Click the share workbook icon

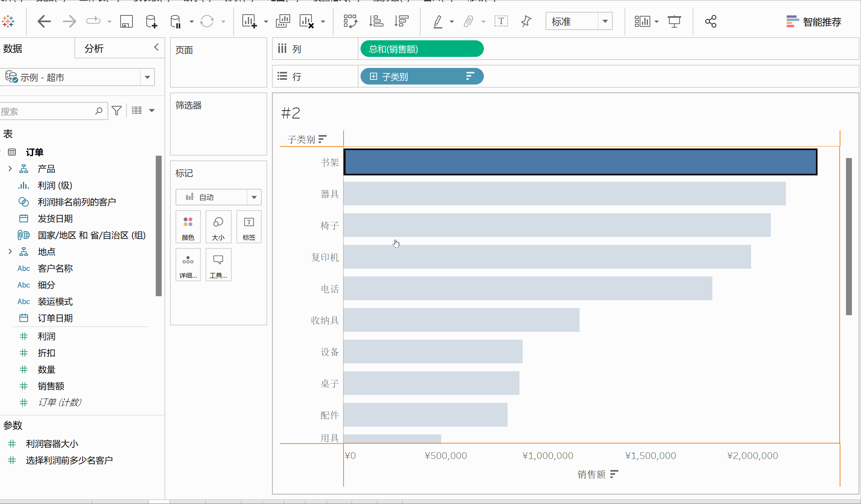[710, 21]
